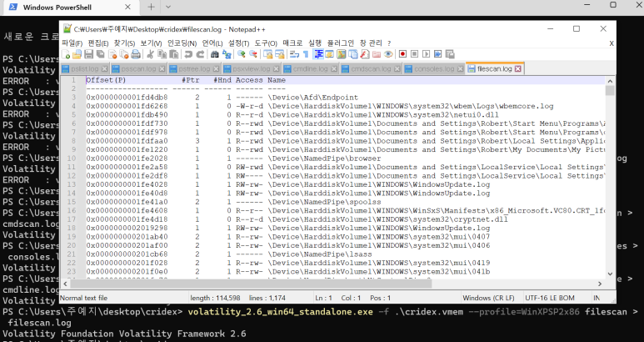
Task: Play back recorded macro
Action: click(427, 54)
